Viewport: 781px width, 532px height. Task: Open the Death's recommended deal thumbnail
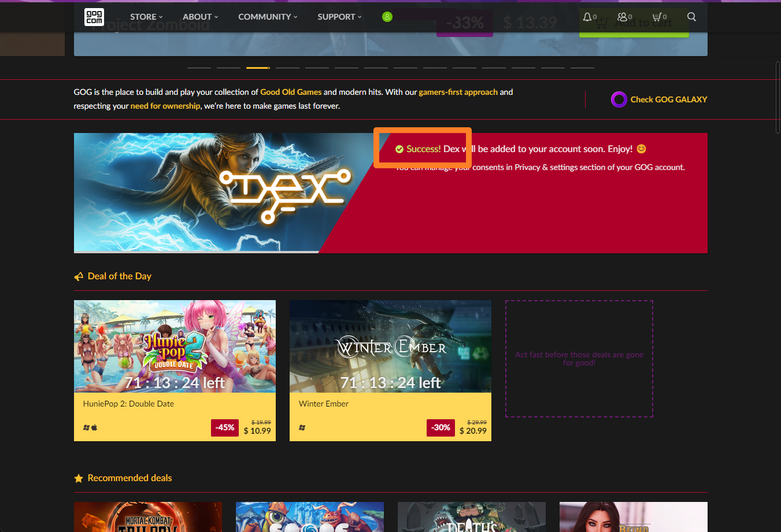pyautogui.click(x=472, y=517)
